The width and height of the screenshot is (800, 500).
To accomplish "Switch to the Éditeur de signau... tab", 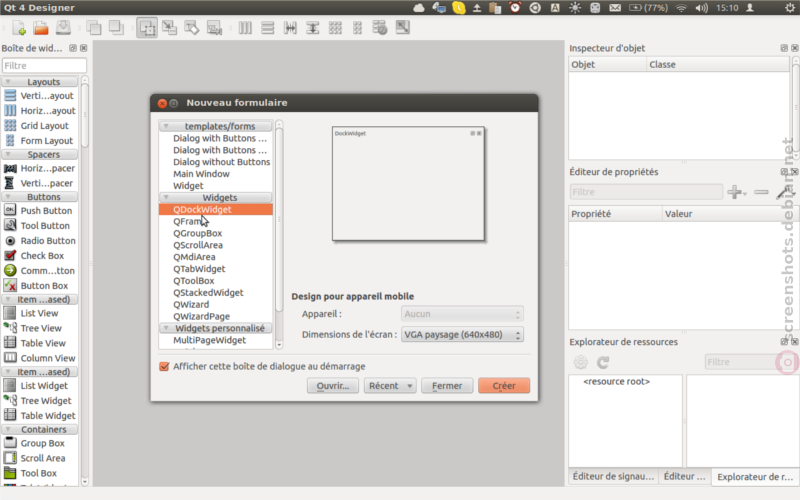I will 613,476.
